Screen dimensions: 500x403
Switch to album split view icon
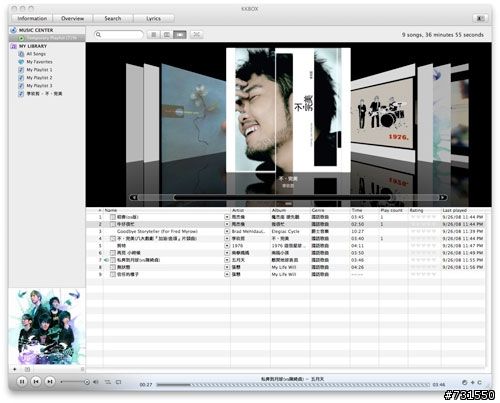tap(167, 34)
